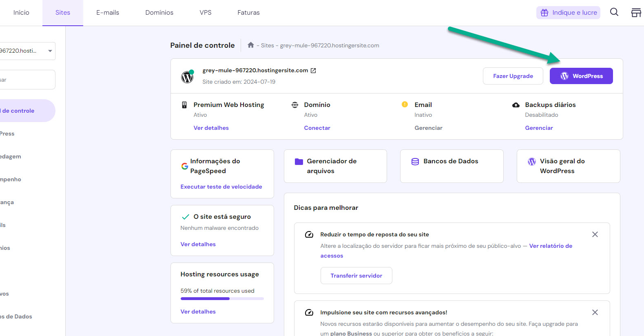Expand the site selector dropdown

coord(27,51)
